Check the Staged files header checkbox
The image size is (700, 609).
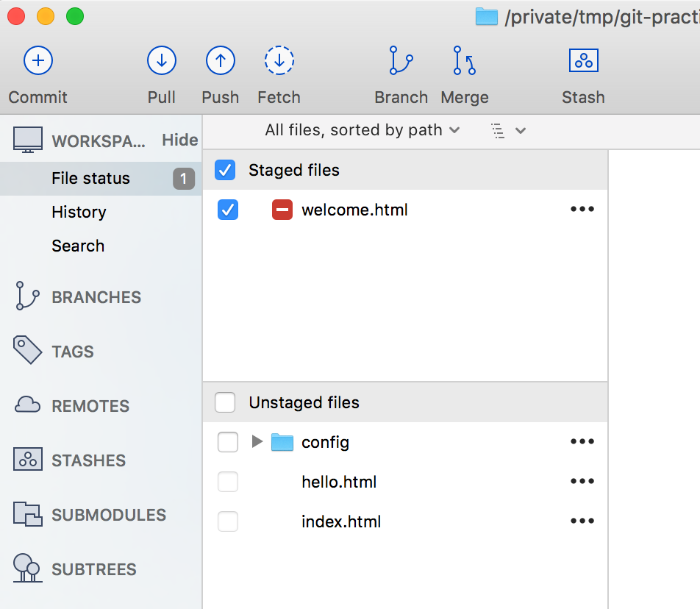coord(225,170)
